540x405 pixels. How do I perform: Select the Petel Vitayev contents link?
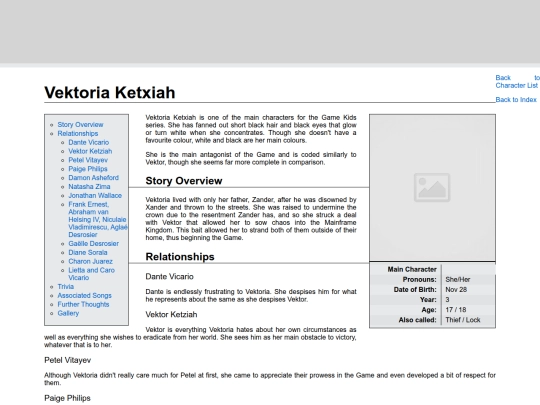pos(88,160)
